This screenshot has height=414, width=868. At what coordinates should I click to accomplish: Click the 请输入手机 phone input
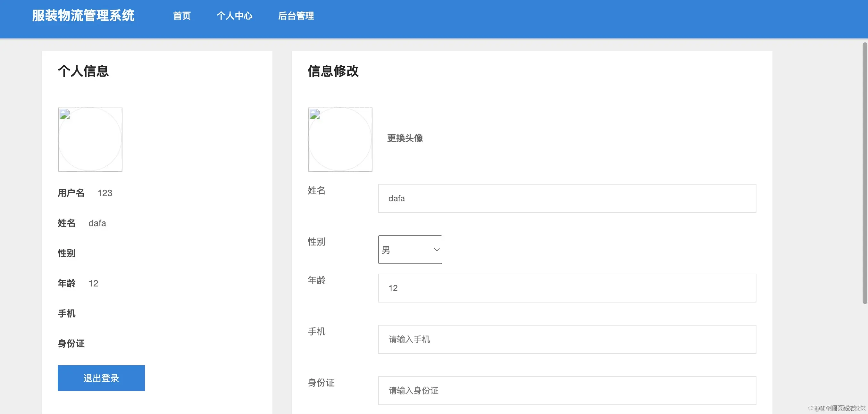[567, 339]
